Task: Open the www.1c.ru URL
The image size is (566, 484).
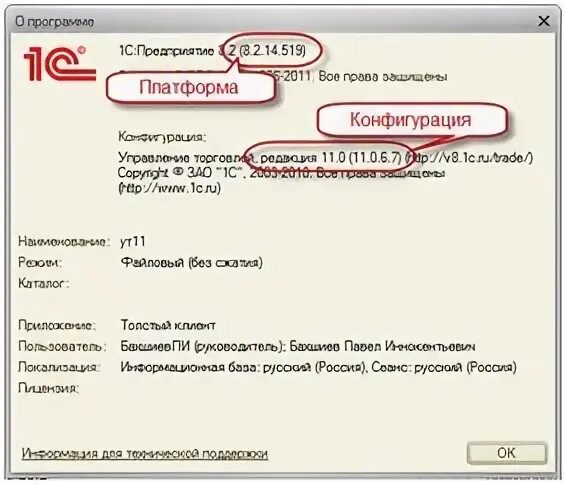Action: 169,188
